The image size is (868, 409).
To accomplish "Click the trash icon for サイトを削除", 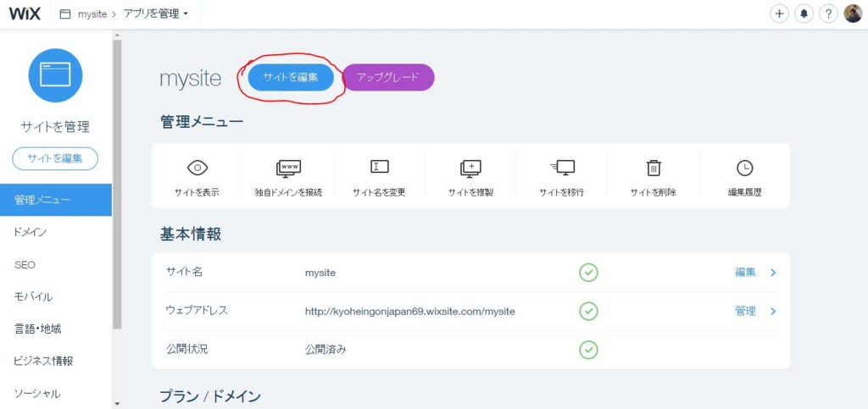I will point(654,168).
